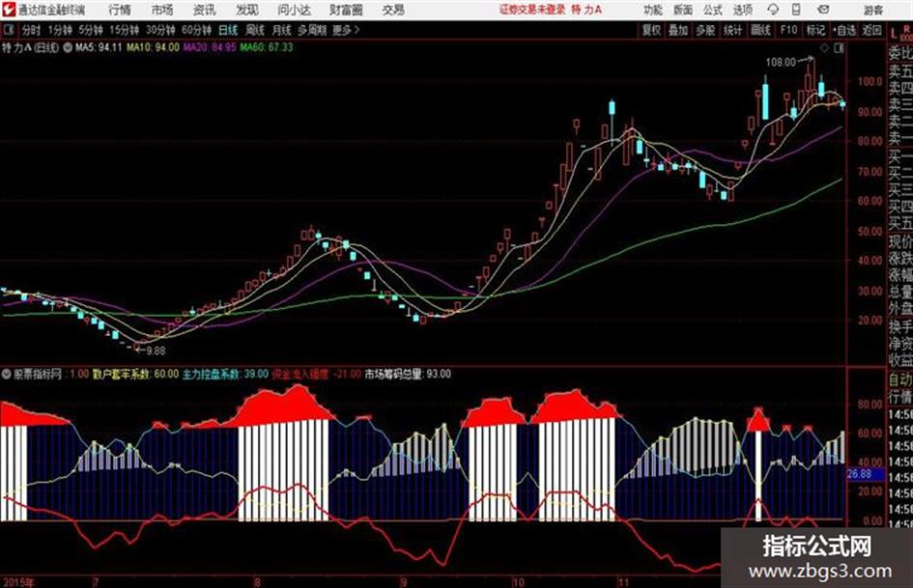Open the 问小达 menu

[294, 10]
